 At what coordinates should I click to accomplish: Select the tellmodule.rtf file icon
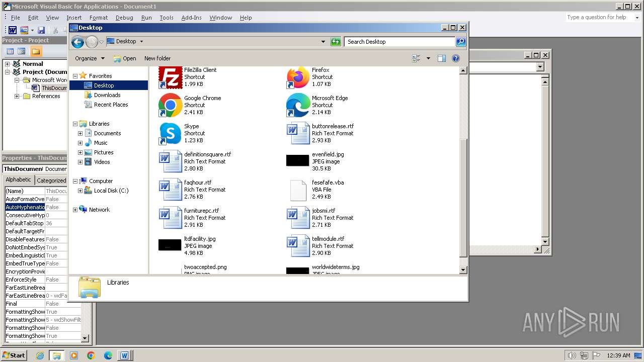(x=298, y=246)
